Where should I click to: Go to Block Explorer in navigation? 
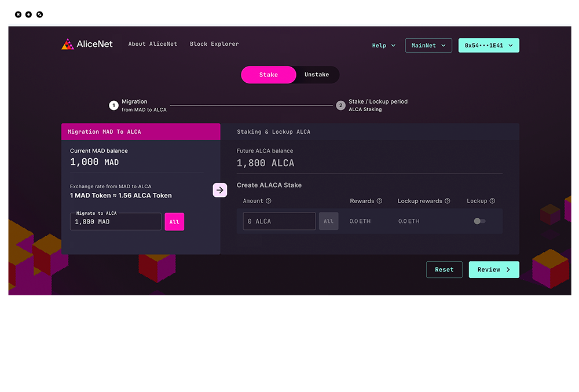[x=214, y=44]
